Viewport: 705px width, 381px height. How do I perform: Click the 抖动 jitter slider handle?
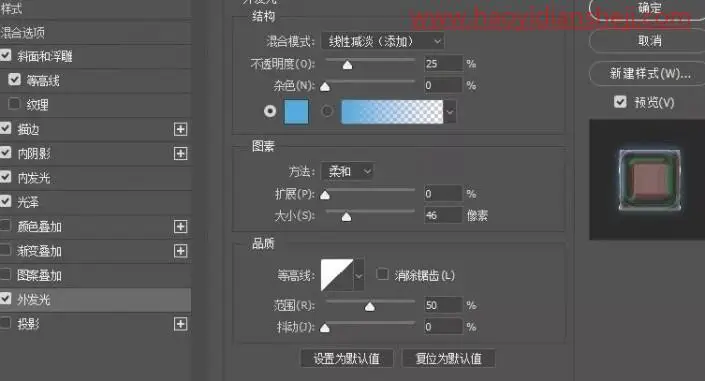[x=325, y=328]
